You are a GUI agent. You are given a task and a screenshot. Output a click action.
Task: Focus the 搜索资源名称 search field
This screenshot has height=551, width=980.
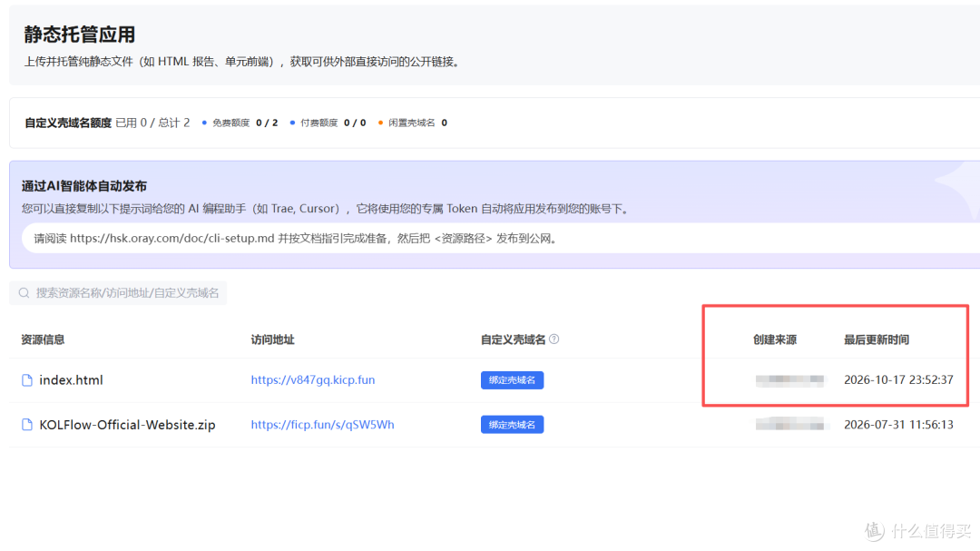click(x=118, y=292)
